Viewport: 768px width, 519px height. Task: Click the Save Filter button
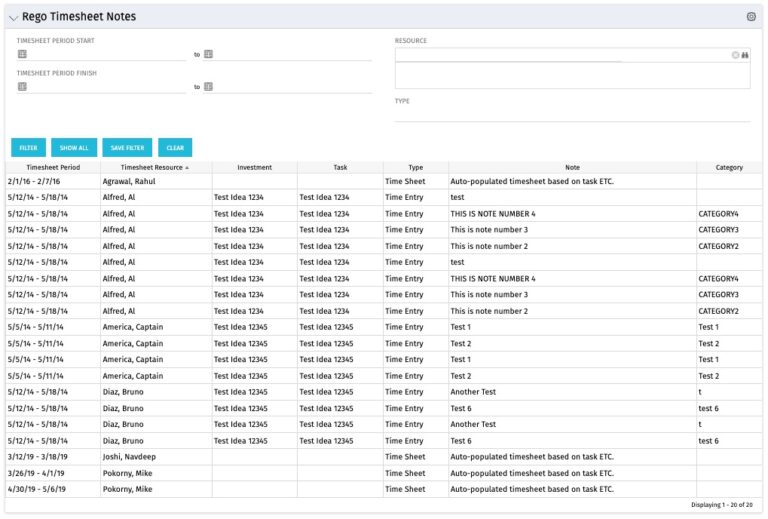(x=127, y=148)
